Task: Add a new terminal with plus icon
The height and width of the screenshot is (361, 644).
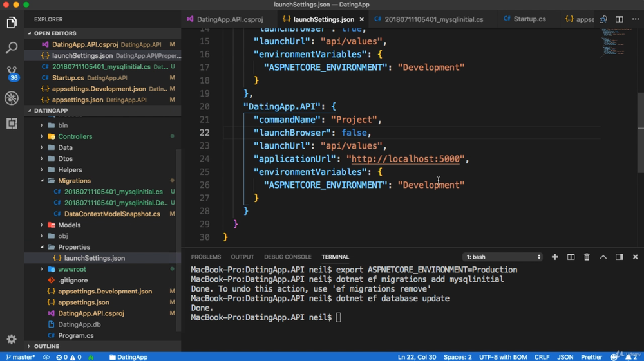Action: point(554,257)
